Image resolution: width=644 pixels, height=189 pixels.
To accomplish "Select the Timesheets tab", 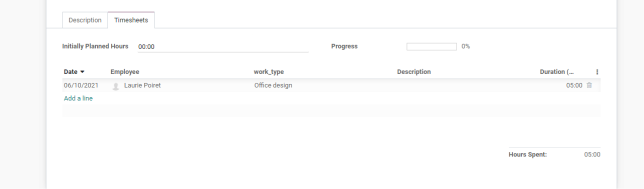I will pos(131,20).
